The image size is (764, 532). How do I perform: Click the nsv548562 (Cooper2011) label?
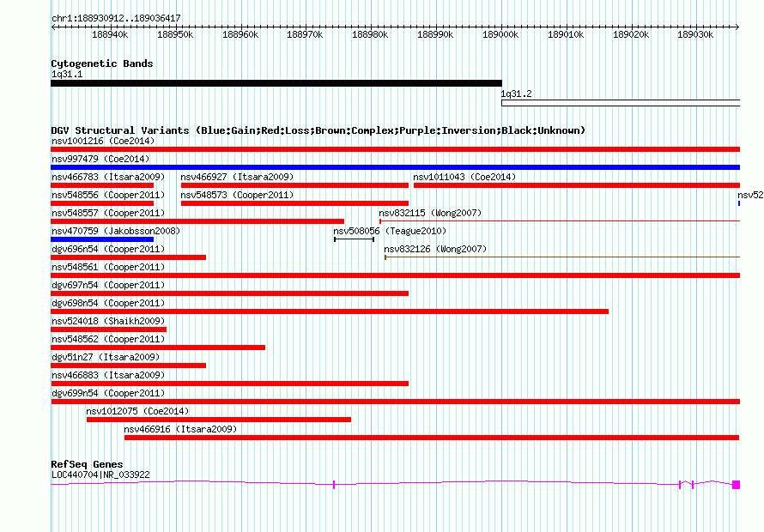108,339
